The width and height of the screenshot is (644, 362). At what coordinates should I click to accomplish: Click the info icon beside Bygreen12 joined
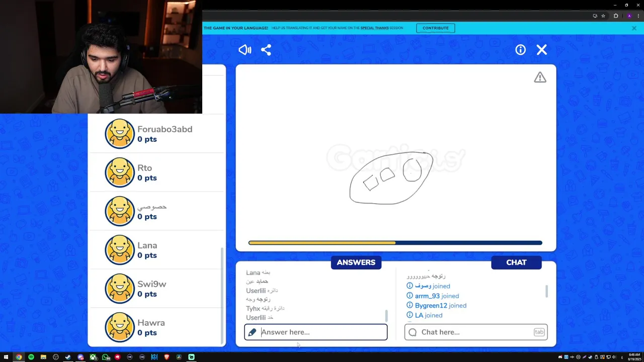click(410, 305)
